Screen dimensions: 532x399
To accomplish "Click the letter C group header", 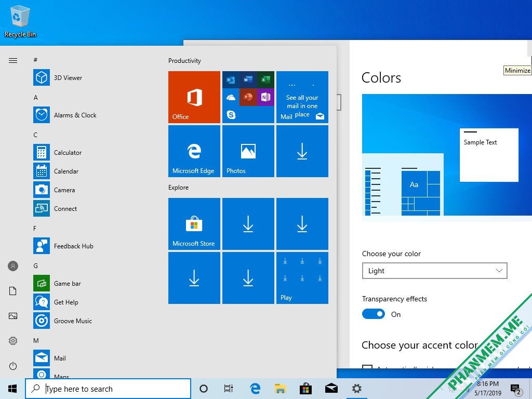I will click(x=35, y=135).
